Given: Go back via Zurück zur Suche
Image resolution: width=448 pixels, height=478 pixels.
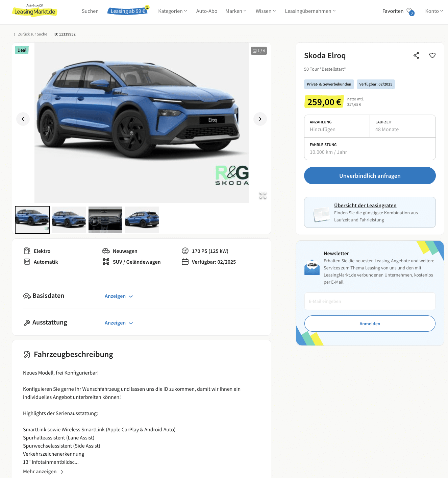Looking at the screenshot, I should point(30,34).
